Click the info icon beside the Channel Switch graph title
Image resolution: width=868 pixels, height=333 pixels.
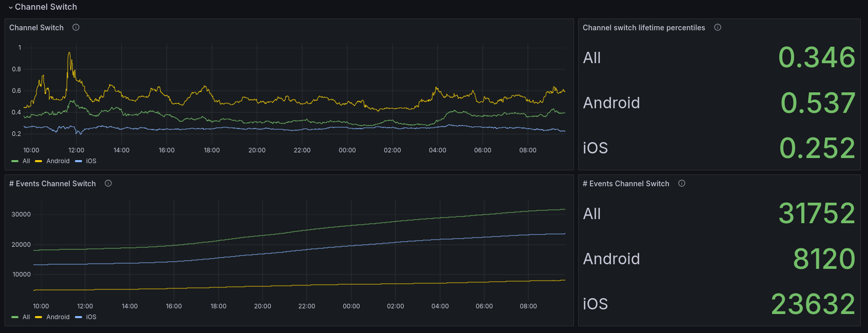pyautogui.click(x=76, y=27)
